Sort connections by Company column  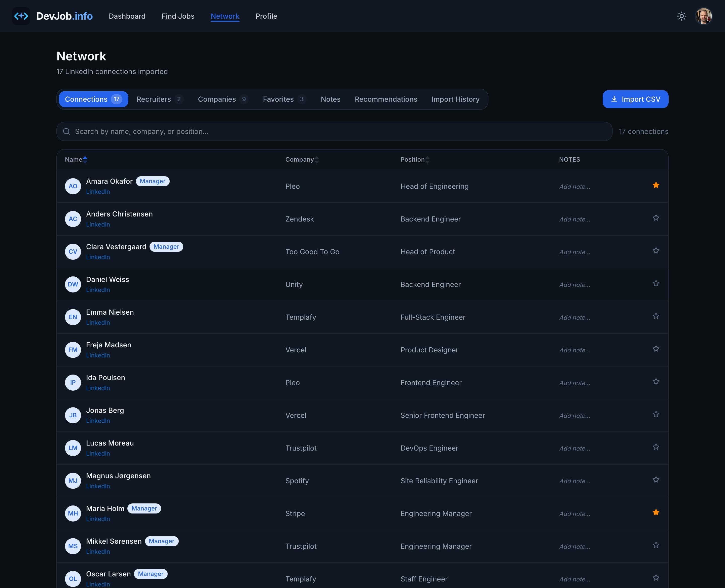point(302,160)
